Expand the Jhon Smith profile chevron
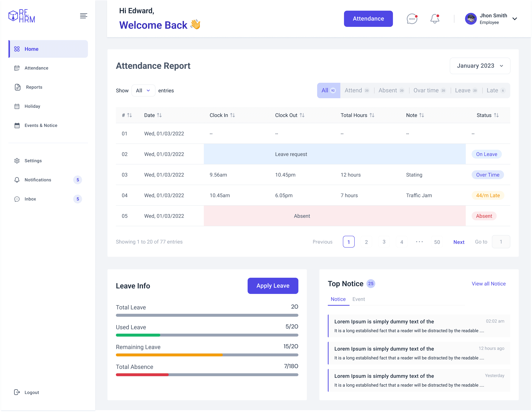This screenshot has height=412, width=532. point(515,19)
